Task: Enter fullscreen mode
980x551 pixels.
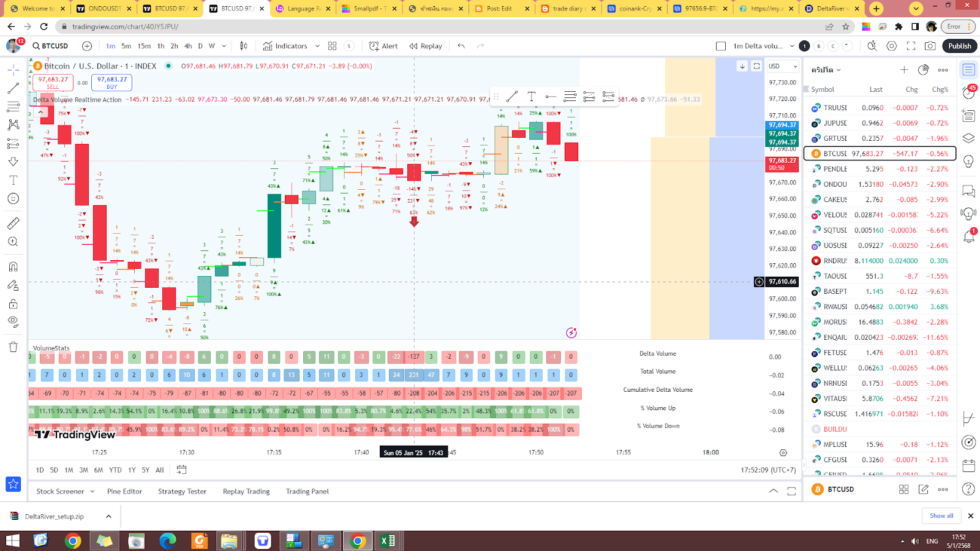Action: [911, 46]
